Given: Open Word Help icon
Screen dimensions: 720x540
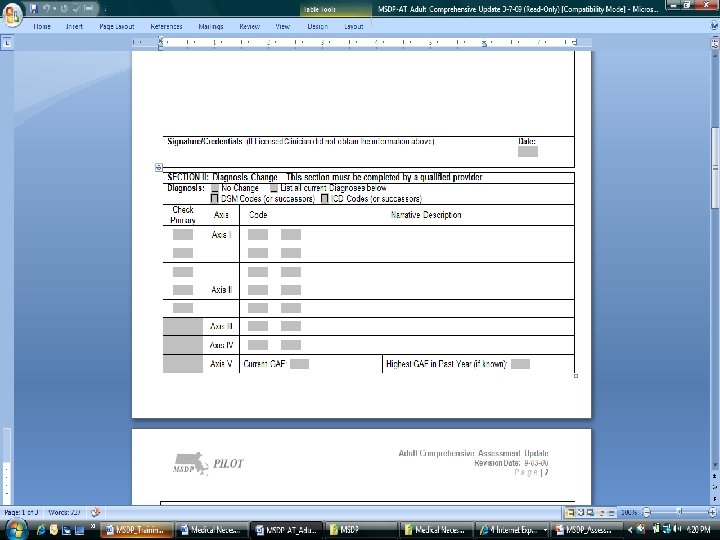Looking at the screenshot, I should pos(714,26).
